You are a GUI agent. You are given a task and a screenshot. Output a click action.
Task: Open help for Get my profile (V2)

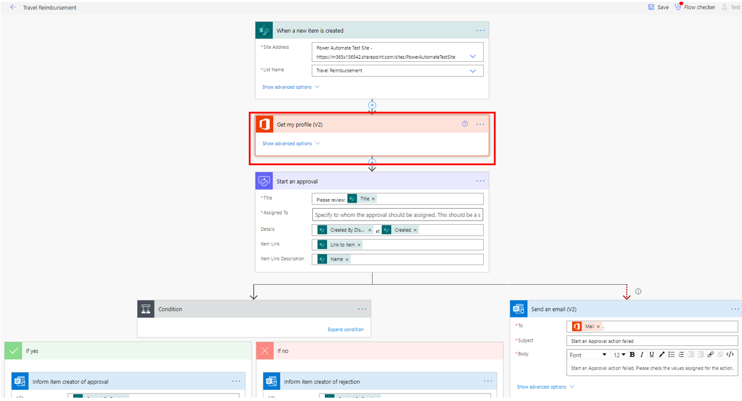pos(465,124)
